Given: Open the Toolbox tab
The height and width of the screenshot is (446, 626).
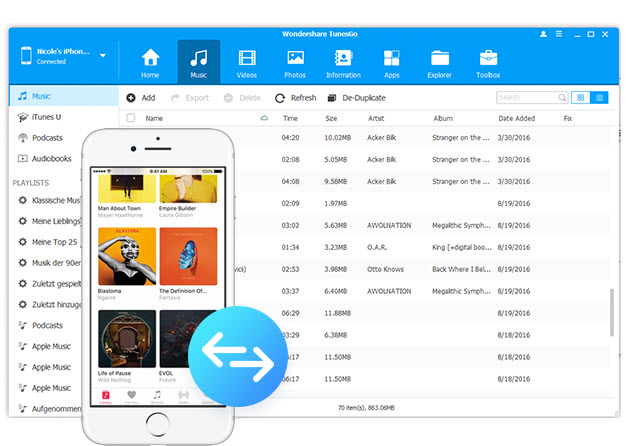Looking at the screenshot, I should [x=488, y=63].
